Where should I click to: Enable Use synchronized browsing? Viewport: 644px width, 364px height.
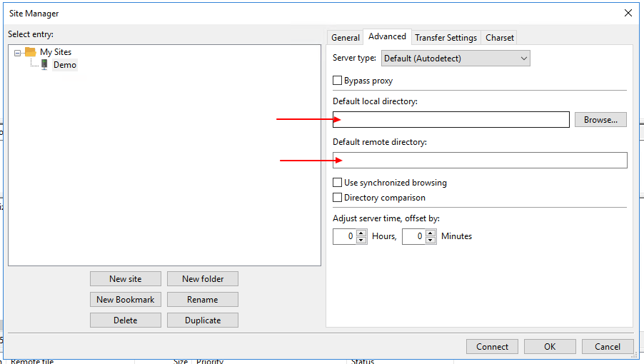click(x=338, y=183)
